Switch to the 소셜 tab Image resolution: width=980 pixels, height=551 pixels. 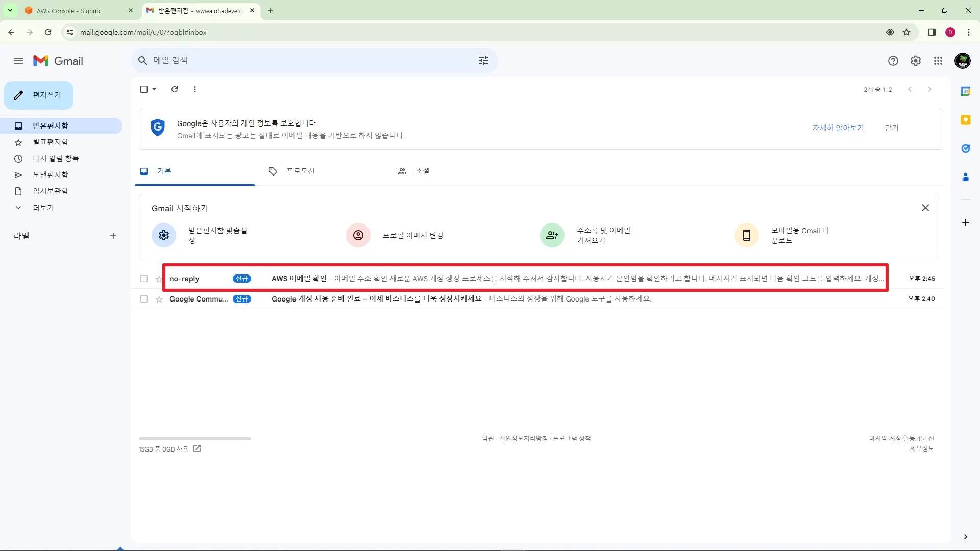coord(422,171)
